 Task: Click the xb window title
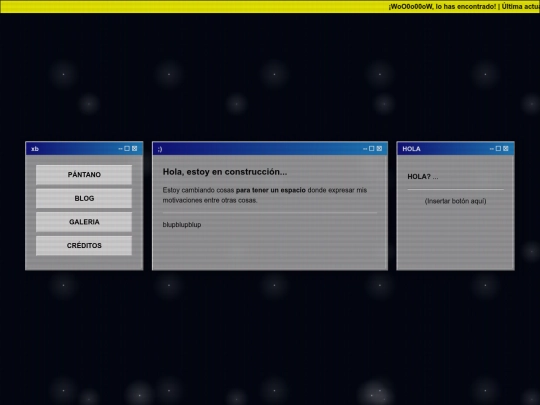(35, 149)
